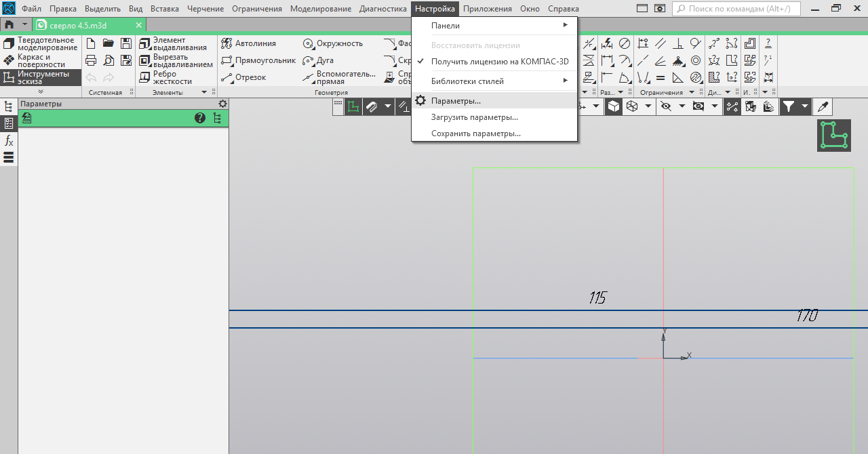Image resolution: width=868 pixels, height=454 pixels.
Task: Open the model tree icon in left sidebar
Action: 9,106
